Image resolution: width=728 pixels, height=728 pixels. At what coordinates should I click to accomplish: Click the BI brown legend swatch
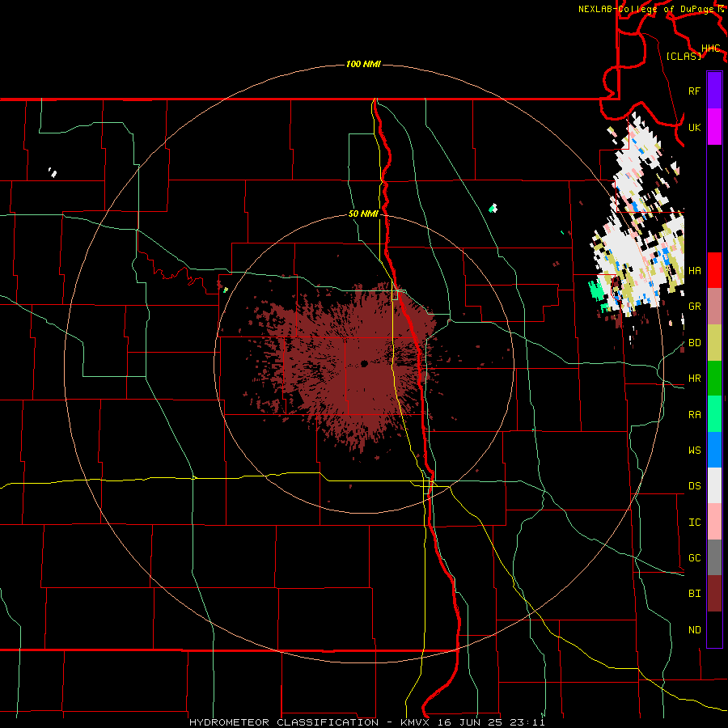pyautogui.click(x=714, y=594)
